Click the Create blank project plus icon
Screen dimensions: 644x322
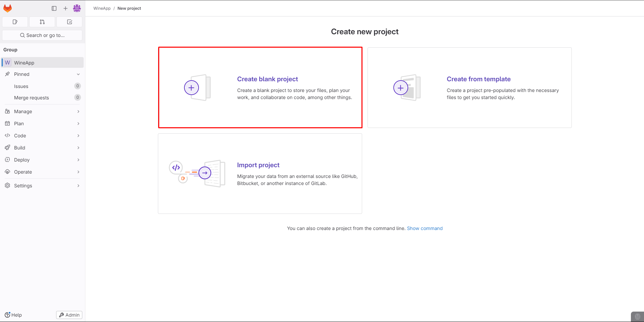point(191,88)
